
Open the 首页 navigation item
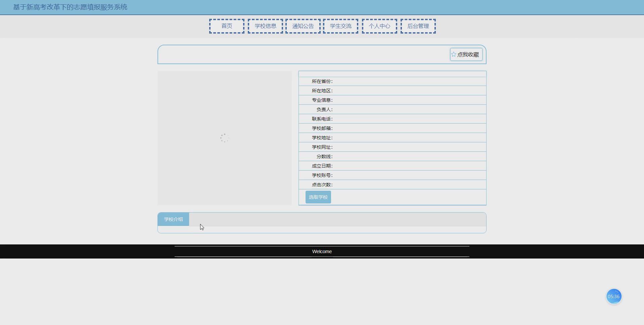coord(227,26)
